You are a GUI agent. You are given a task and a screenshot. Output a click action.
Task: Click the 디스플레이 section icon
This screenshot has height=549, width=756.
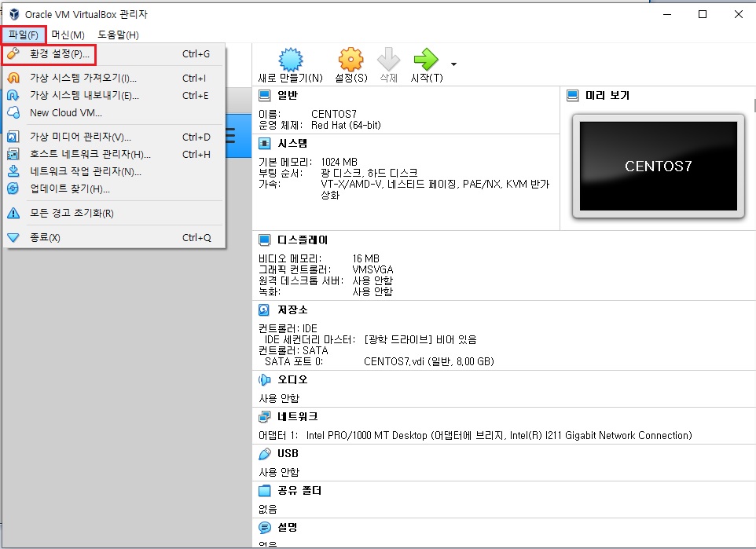265,240
